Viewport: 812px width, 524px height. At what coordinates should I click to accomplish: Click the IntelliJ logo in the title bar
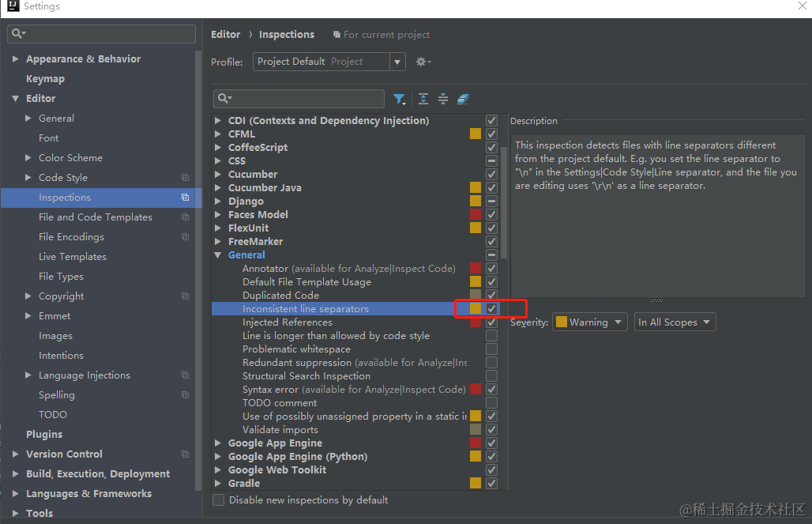point(13,6)
